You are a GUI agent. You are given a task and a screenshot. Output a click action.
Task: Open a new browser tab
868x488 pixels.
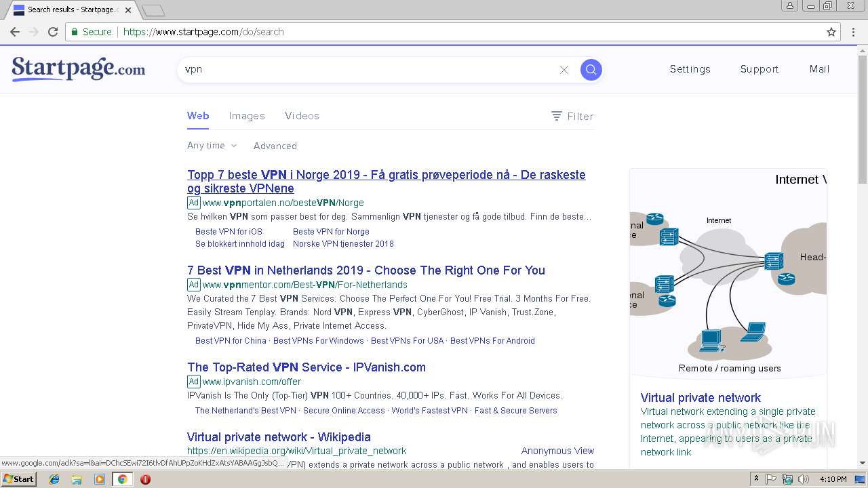coord(153,10)
